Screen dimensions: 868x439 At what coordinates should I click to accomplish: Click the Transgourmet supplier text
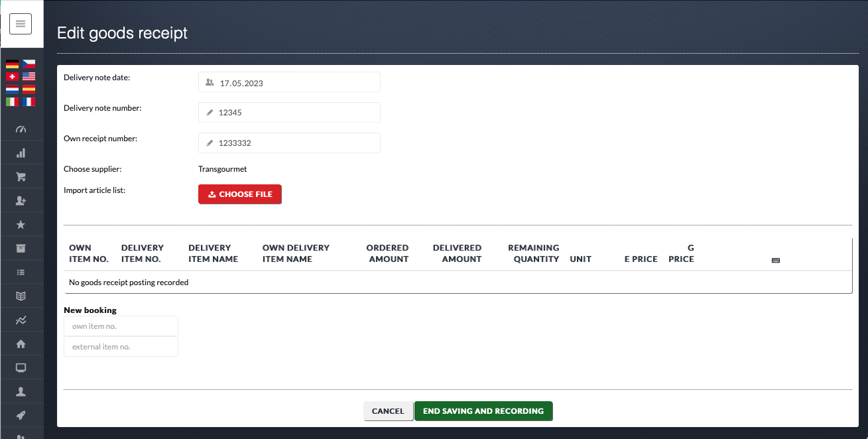pos(223,169)
